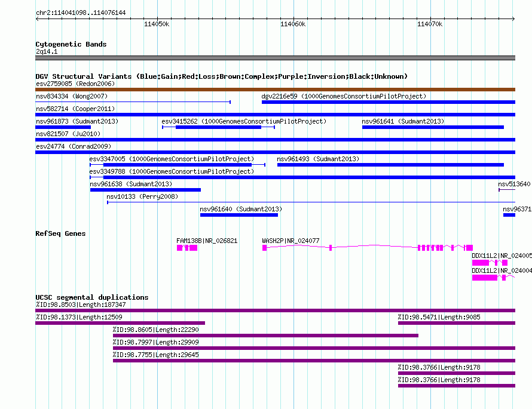
Task: Click the purple bar under Length:29645
Action: coord(314,361)
